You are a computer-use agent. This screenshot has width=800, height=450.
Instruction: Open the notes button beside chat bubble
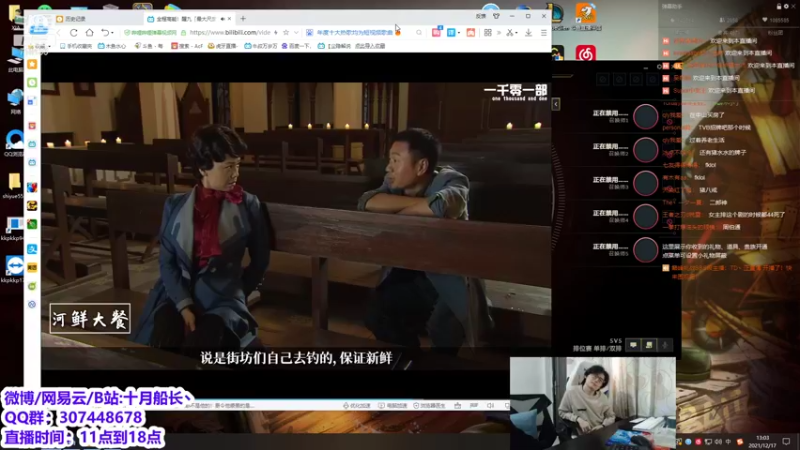[649, 345]
